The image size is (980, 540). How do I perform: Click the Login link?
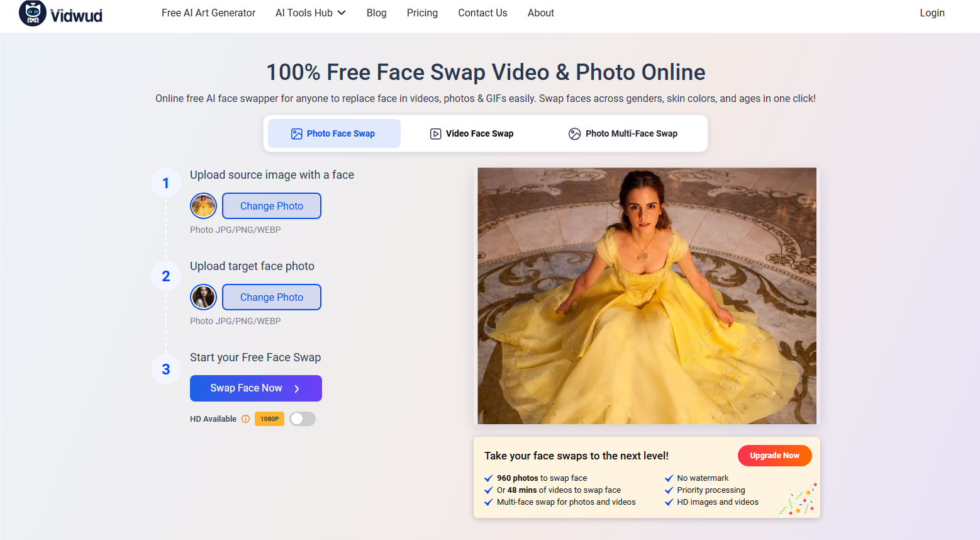tap(932, 13)
